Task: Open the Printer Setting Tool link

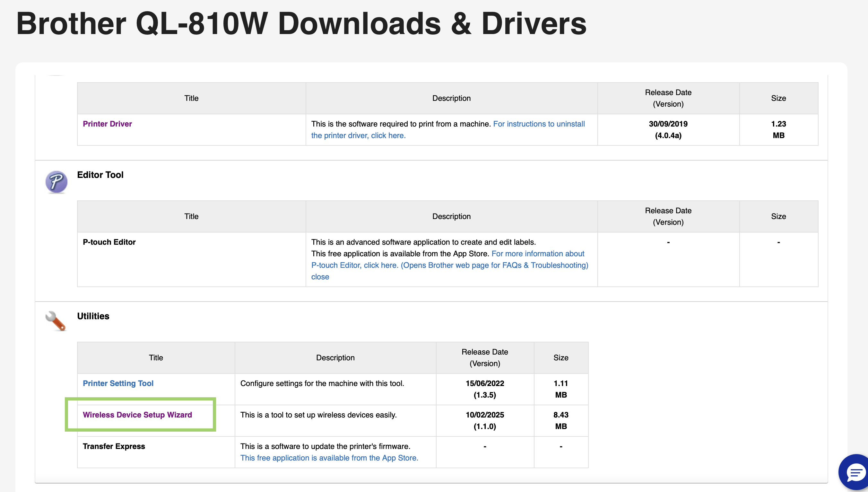Action: pos(118,383)
